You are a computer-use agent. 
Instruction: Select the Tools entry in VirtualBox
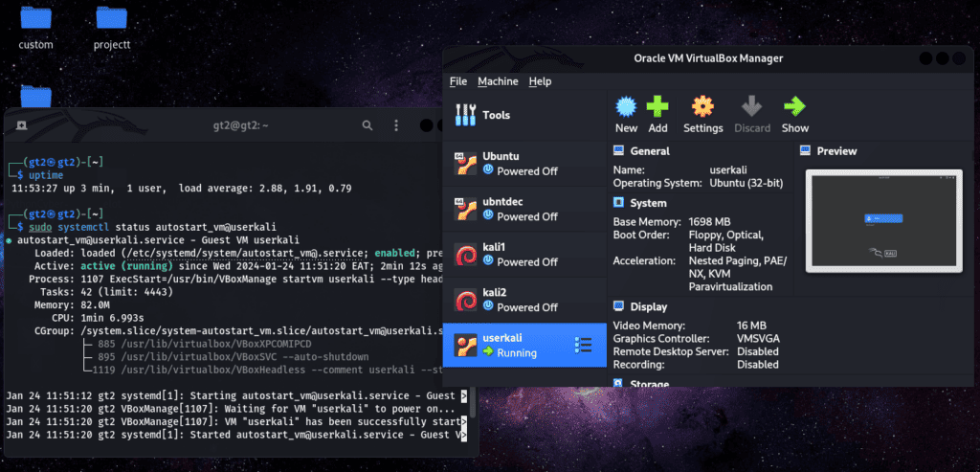(x=524, y=115)
